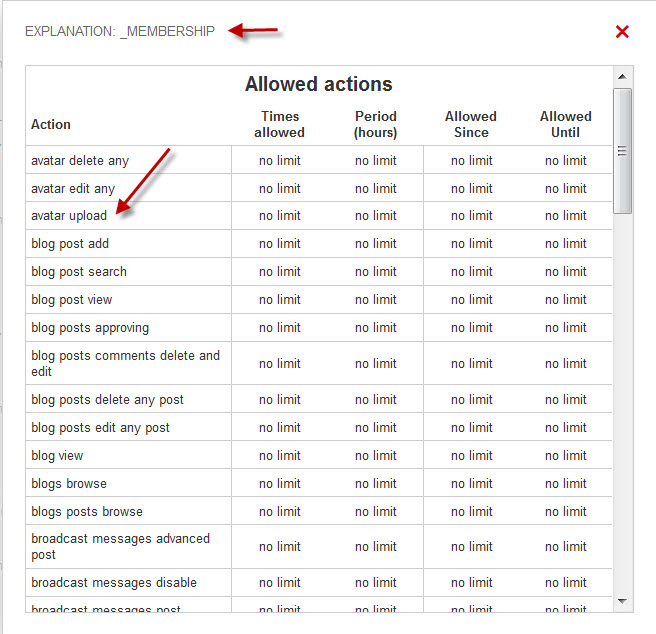The width and height of the screenshot is (656, 634).
Task: Click the 'EXPLANATION: _MEMBERSHIP' popup title
Action: click(120, 31)
